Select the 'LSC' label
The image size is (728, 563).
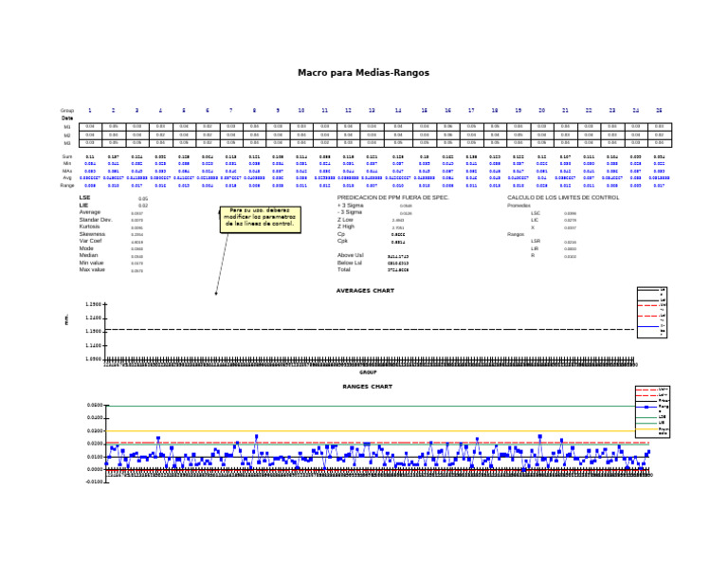[536, 213]
